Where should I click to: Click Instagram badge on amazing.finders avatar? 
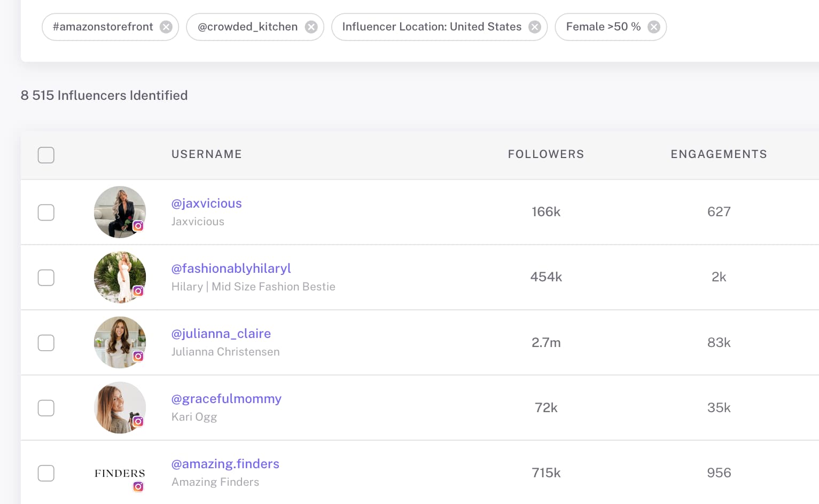138,486
